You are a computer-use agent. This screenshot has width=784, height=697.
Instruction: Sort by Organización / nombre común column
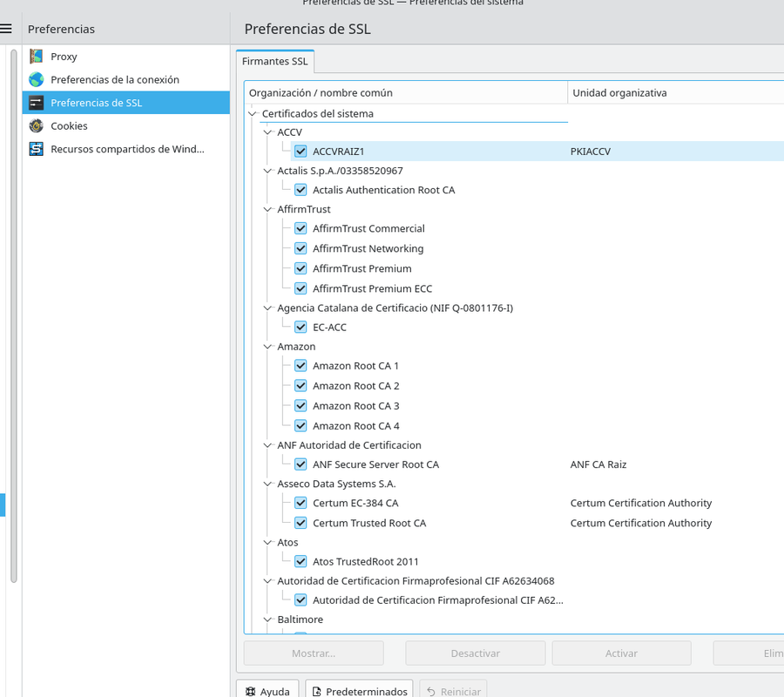pyautogui.click(x=406, y=92)
